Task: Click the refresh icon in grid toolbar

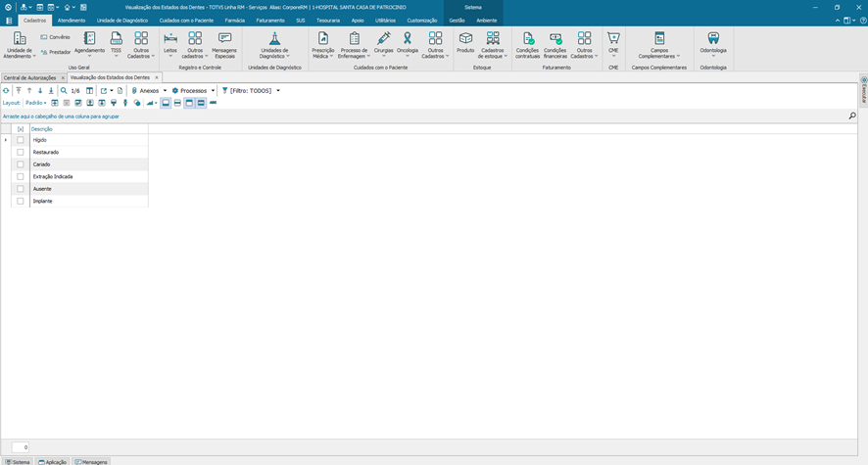Action: point(6,91)
